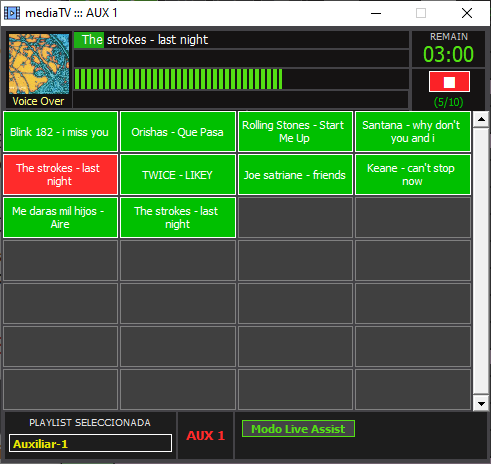Image resolution: width=491 pixels, height=464 pixels.
Task: Toggle the Modo Live Assist button
Action: click(x=298, y=429)
